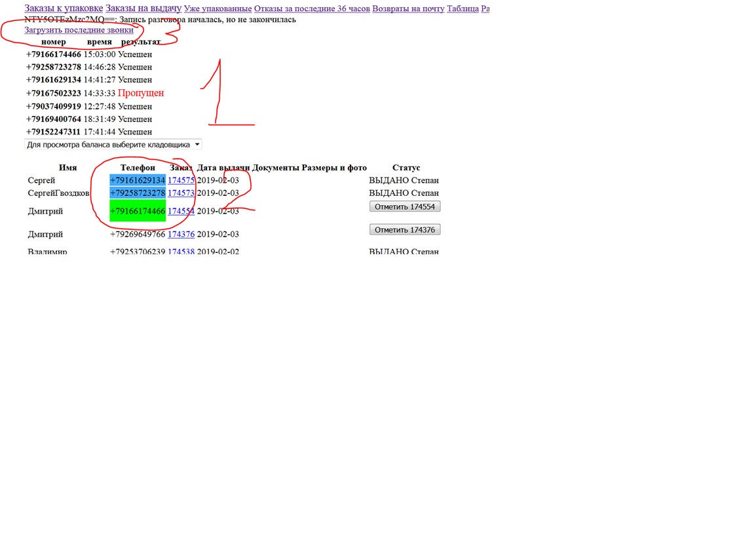Go to 'Заказы на выдачу' page

click(143, 9)
